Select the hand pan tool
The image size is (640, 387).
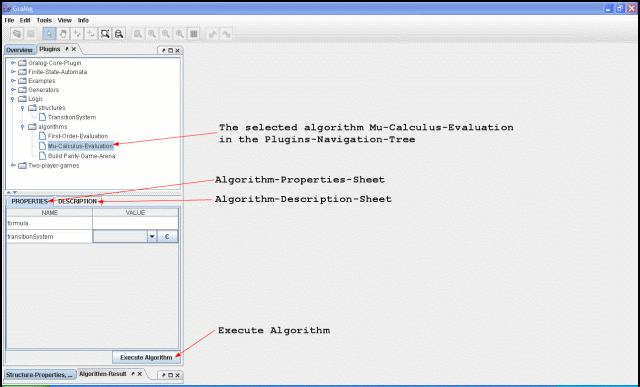click(63, 34)
